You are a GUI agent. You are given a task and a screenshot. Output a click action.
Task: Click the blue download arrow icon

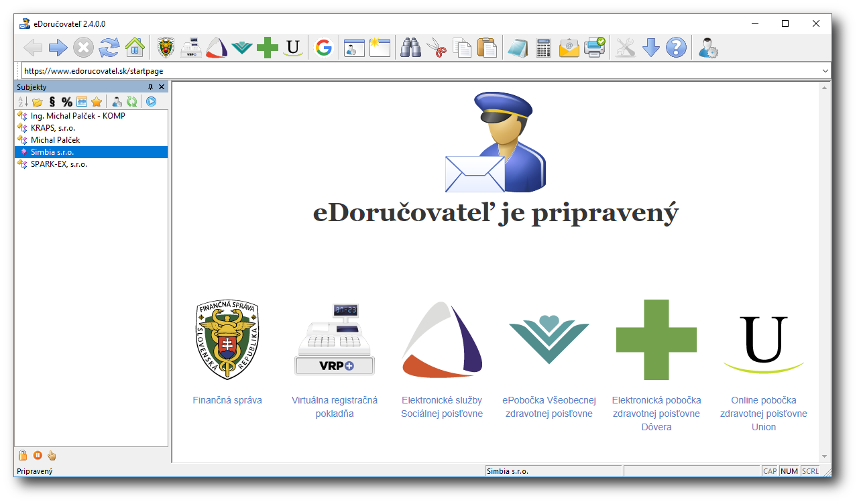coord(650,48)
